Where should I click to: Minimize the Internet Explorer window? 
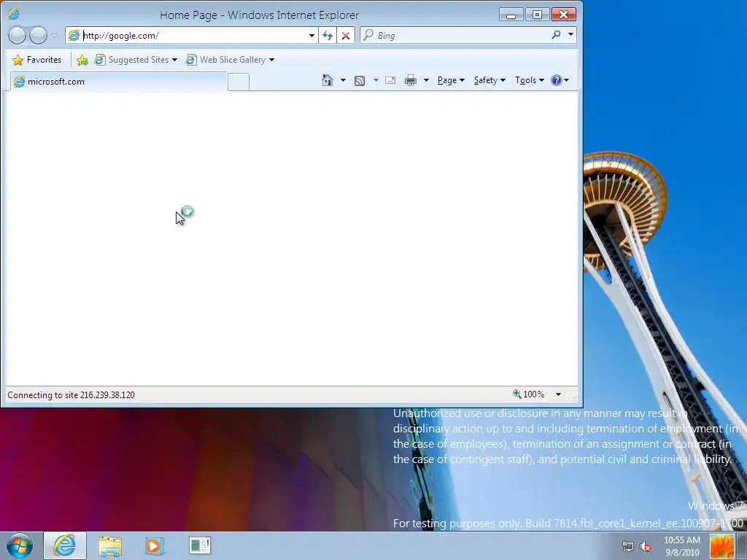(511, 15)
